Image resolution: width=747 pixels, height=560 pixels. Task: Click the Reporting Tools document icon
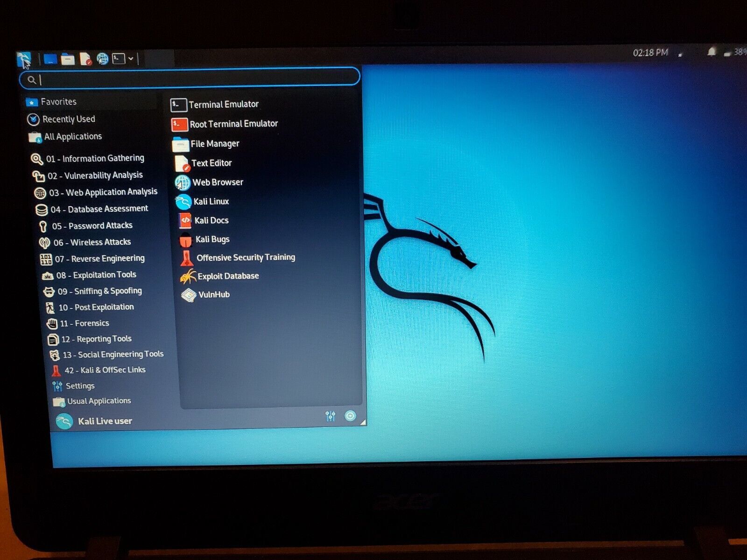click(x=53, y=340)
